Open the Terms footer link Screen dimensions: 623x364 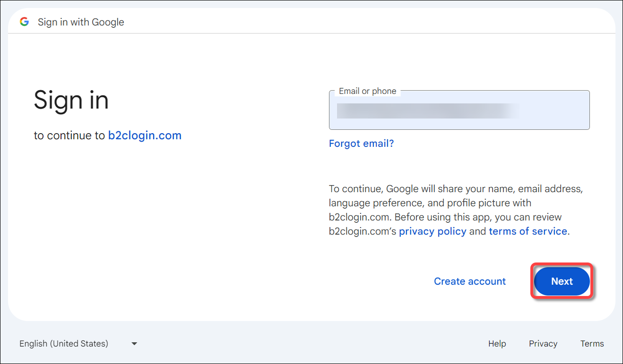tap(592, 344)
